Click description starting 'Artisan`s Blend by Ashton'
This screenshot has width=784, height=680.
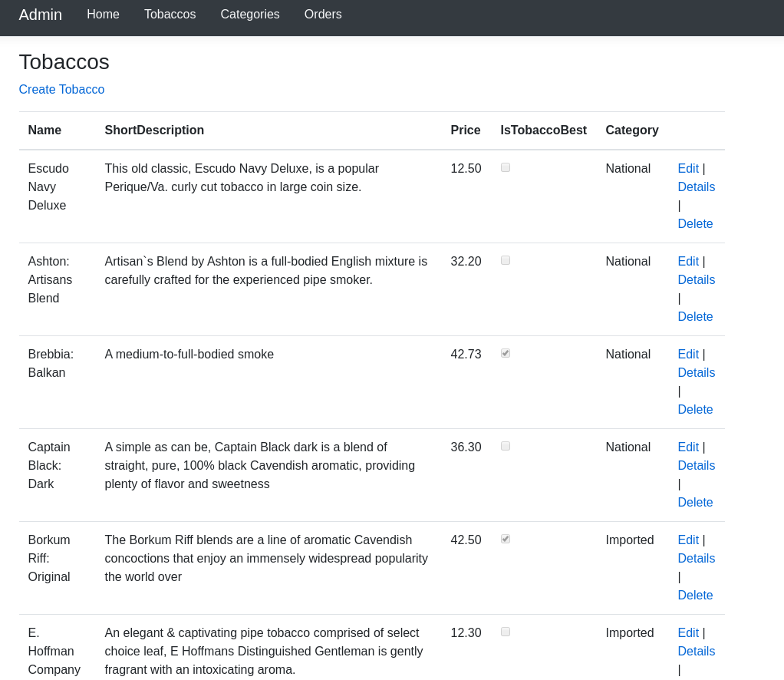266,270
